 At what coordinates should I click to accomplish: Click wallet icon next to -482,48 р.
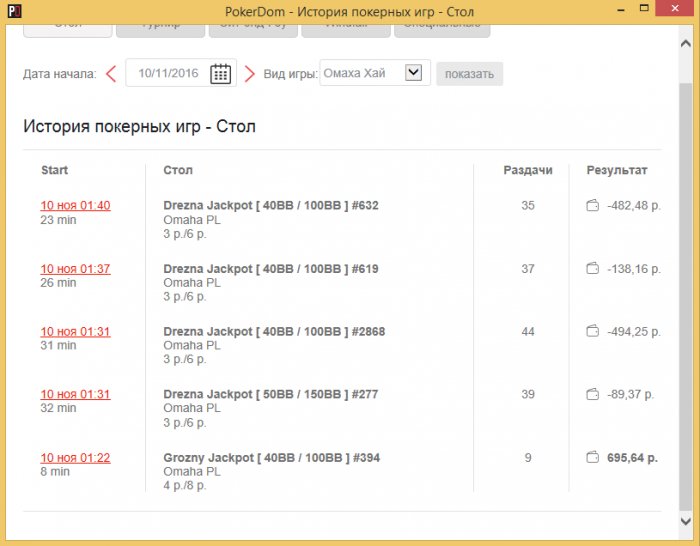592,205
